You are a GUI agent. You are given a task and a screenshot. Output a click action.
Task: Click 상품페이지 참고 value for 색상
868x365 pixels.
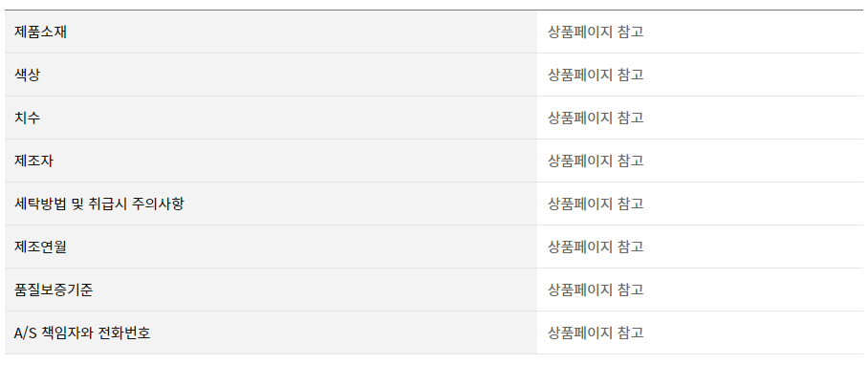click(596, 75)
